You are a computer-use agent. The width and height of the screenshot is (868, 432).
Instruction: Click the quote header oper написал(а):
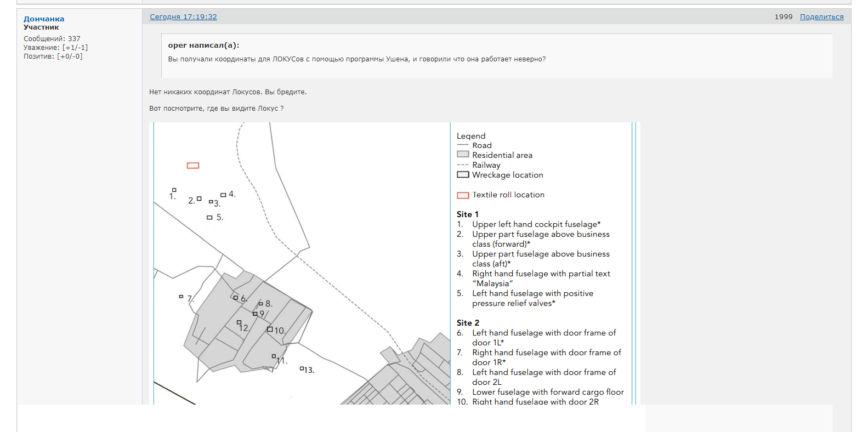pyautogui.click(x=203, y=46)
